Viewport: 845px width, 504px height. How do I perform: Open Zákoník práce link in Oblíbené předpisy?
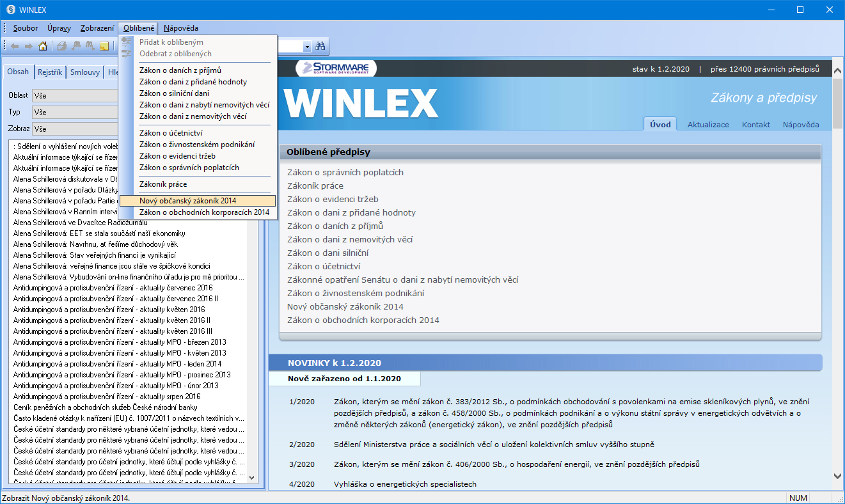click(x=315, y=186)
